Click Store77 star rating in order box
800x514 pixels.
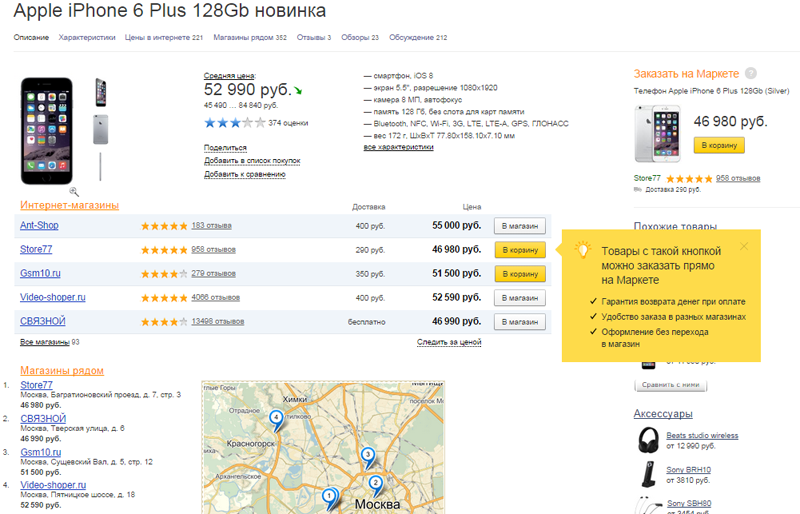689,179
